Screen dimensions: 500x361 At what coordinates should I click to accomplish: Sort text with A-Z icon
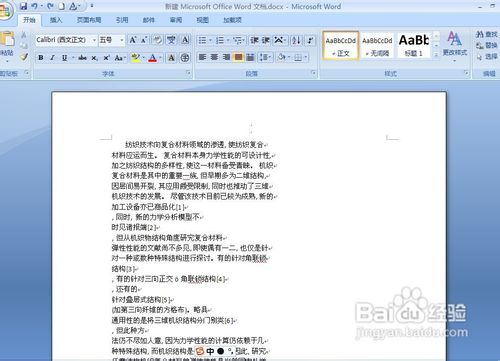(x=296, y=40)
